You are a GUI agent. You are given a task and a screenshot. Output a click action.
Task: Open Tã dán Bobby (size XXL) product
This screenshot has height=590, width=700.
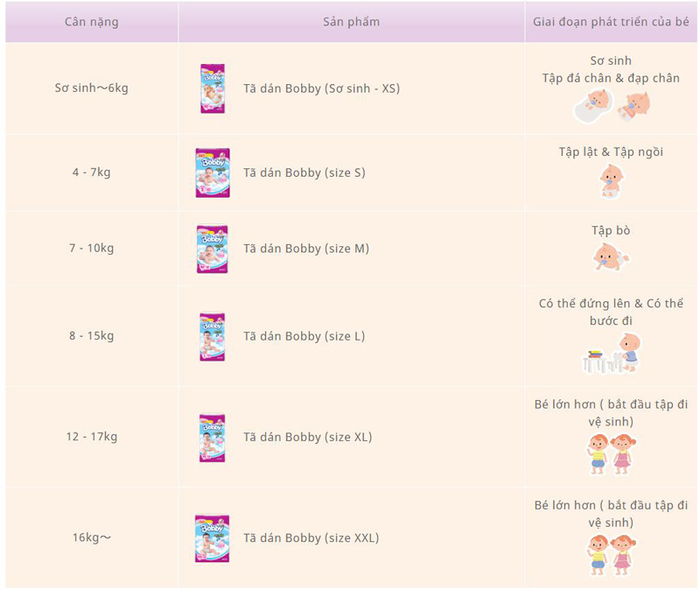pos(311,538)
